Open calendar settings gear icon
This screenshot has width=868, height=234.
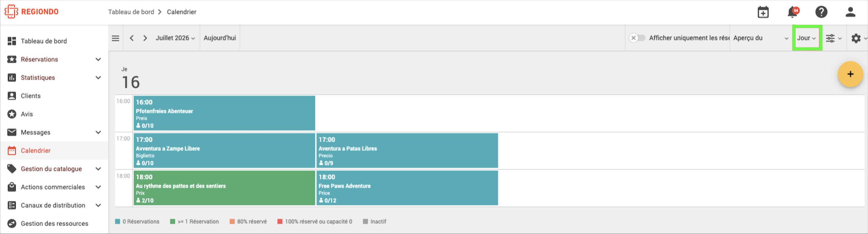click(x=859, y=38)
